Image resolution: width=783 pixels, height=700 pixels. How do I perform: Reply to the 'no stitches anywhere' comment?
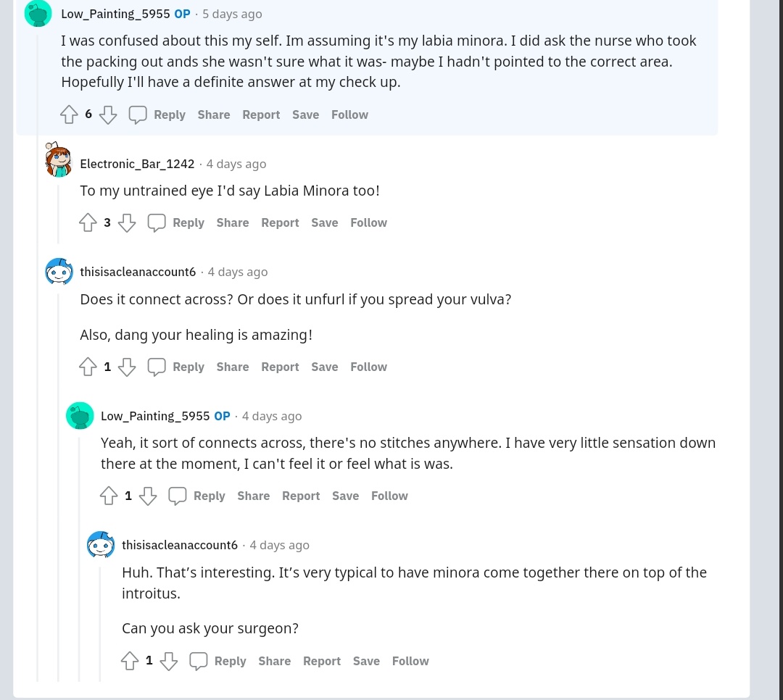tap(209, 496)
